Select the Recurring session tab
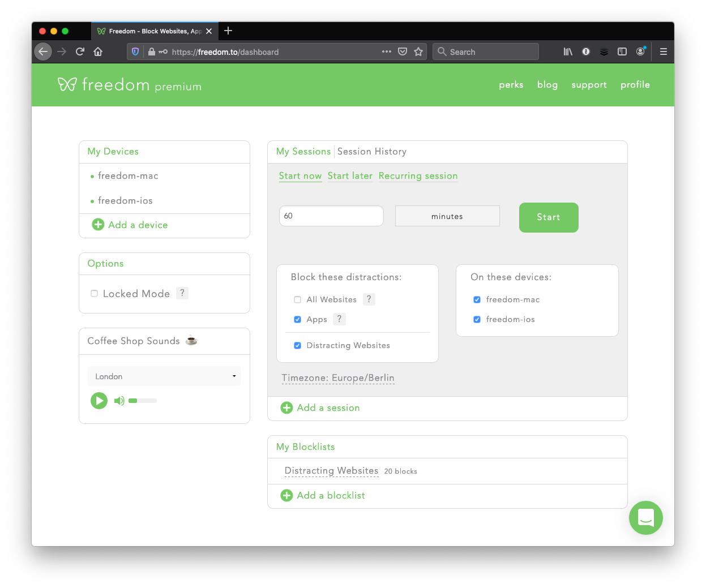Viewport: 706px width, 588px height. pyautogui.click(x=418, y=176)
